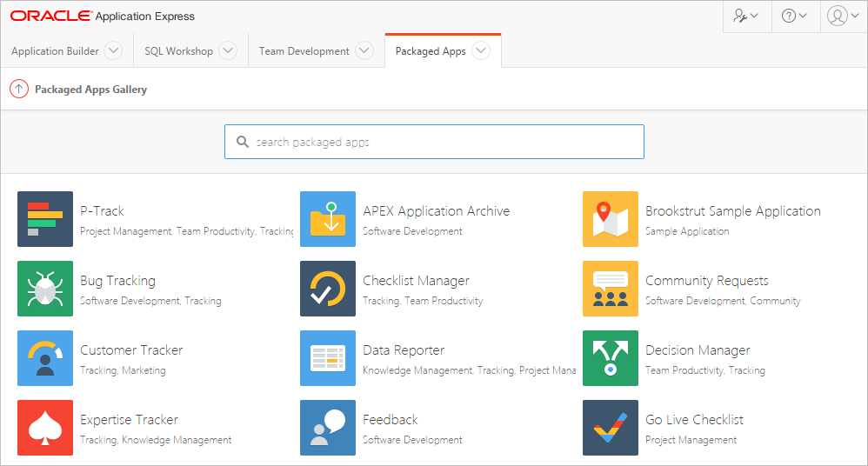Click the Packaged Apps Gallery up arrow

tap(19, 89)
